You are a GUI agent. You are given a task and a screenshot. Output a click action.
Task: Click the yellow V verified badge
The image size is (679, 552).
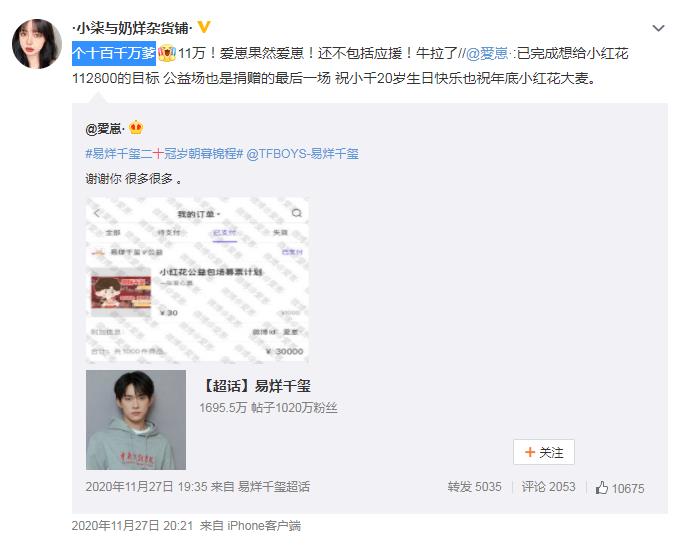[204, 28]
